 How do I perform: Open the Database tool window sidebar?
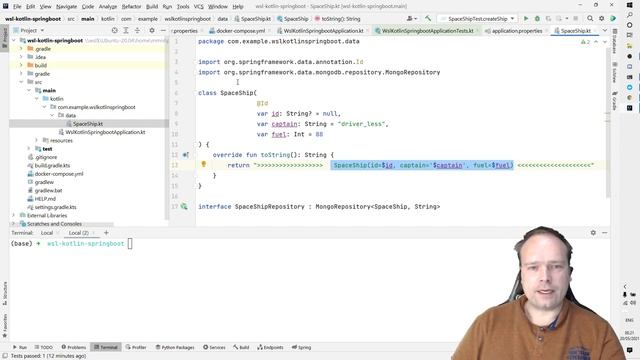[614, 41]
